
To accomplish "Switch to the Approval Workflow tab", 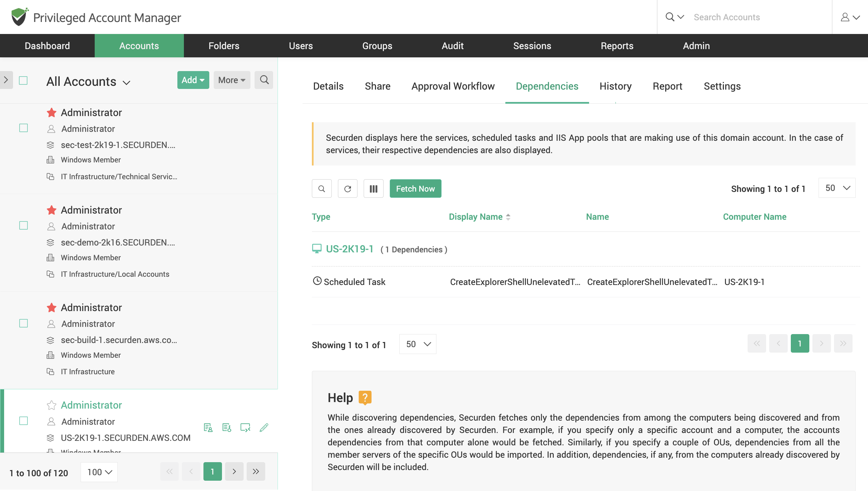I will [453, 86].
